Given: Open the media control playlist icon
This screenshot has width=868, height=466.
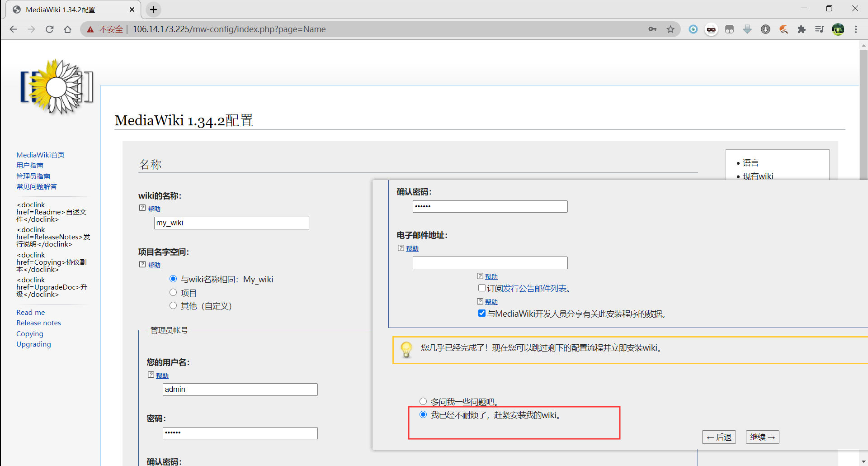Looking at the screenshot, I should point(820,29).
